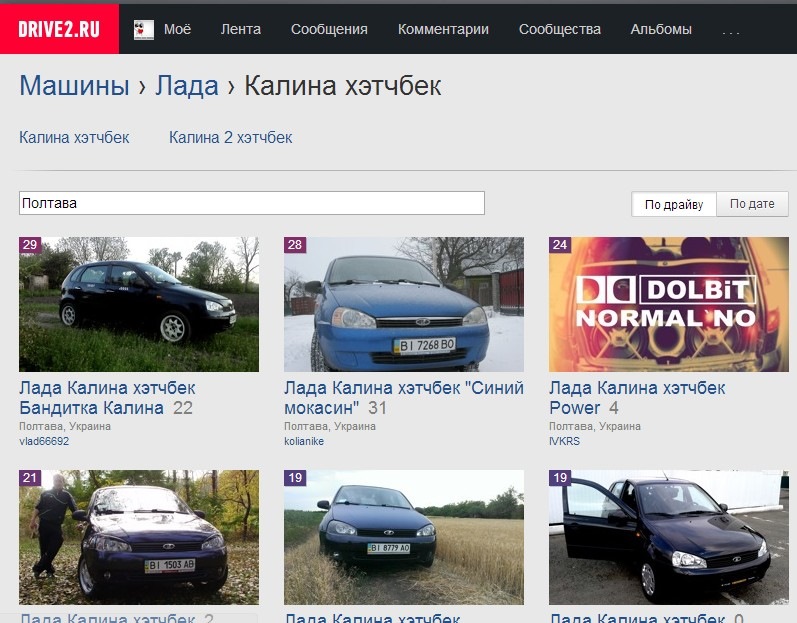
Task: Open the Моё menu item
Action: 177,29
